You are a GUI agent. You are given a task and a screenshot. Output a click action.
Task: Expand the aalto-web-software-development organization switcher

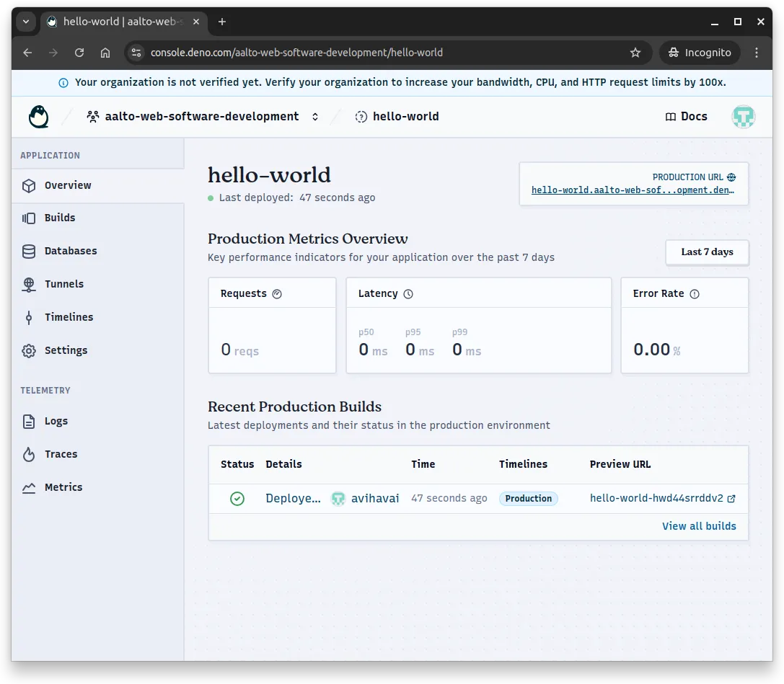coord(314,116)
